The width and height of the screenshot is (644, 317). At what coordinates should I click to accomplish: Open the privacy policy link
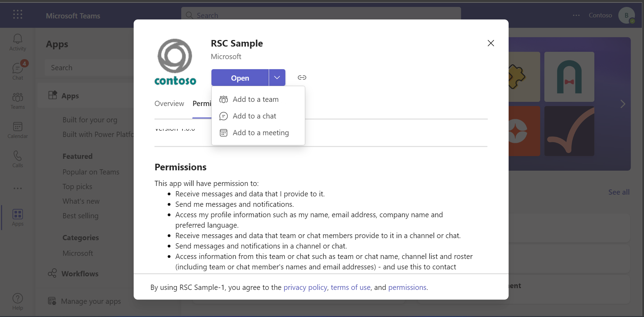tap(305, 287)
